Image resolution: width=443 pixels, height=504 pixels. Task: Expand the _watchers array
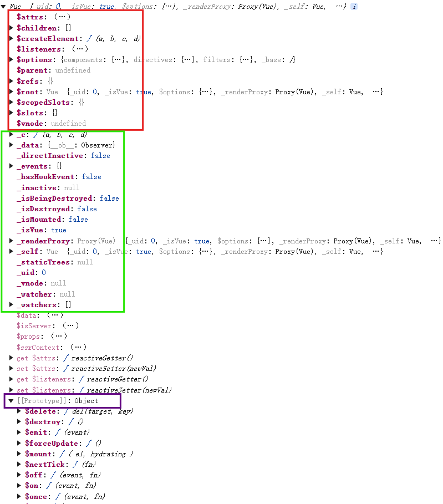pos(11,304)
